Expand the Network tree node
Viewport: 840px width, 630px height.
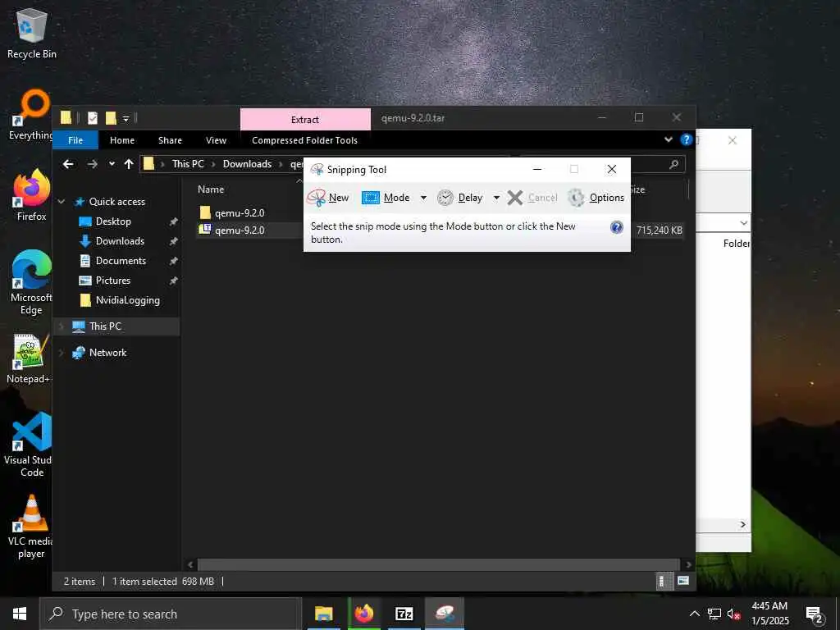(x=61, y=353)
